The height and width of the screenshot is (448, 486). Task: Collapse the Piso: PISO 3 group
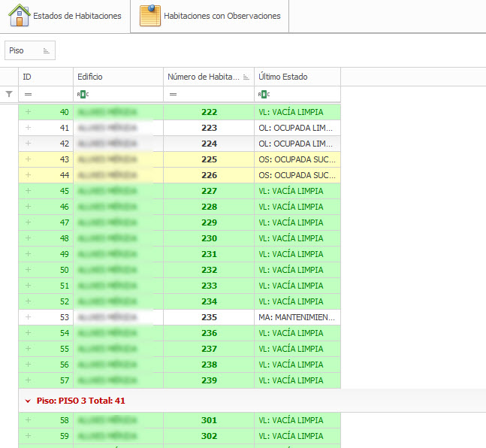coord(28,401)
